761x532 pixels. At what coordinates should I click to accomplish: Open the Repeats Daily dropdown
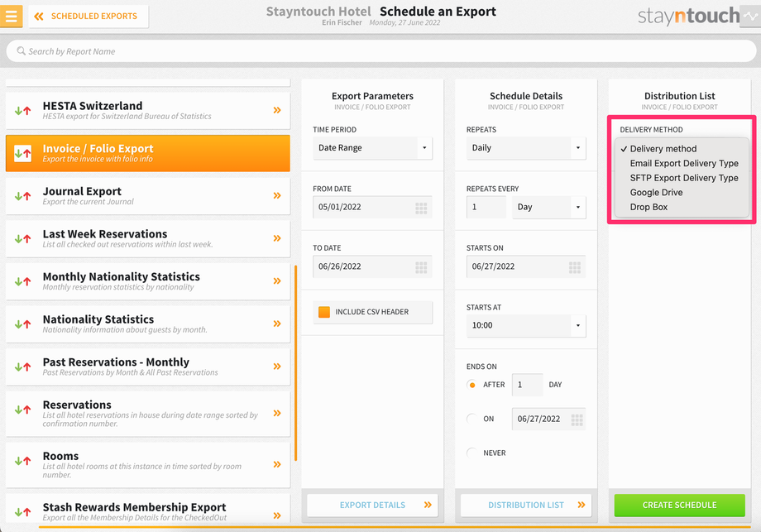[x=526, y=148]
